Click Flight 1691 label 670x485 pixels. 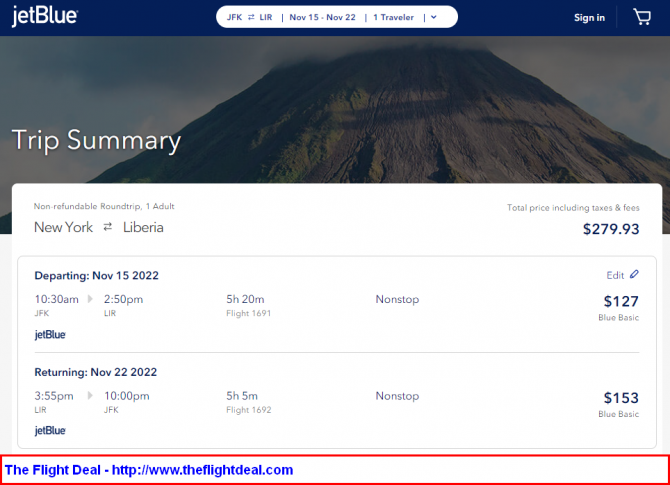[x=249, y=313]
